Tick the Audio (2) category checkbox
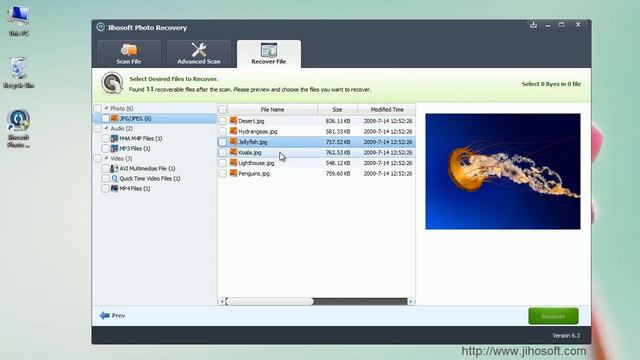640x360 pixels. click(98, 129)
